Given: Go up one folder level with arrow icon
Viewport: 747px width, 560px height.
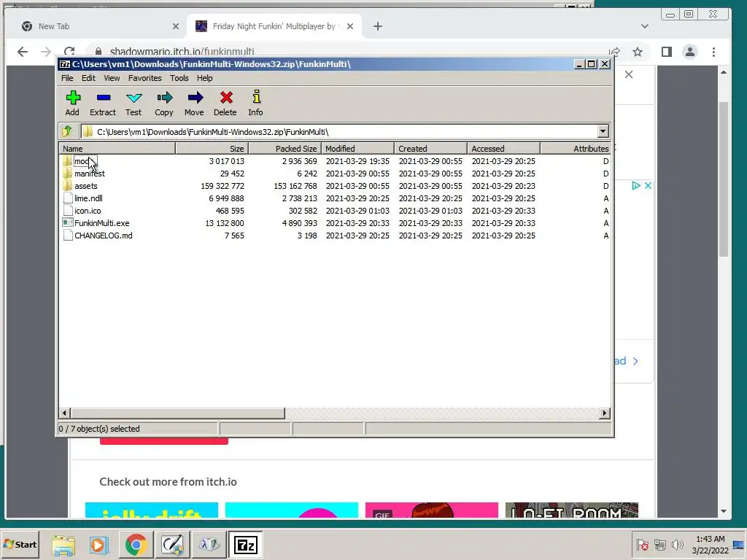Looking at the screenshot, I should coord(67,131).
